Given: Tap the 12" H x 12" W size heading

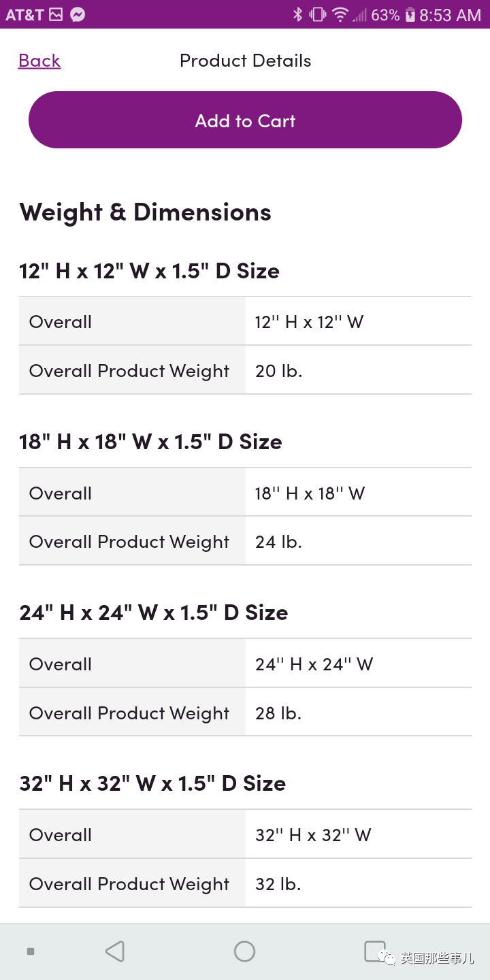Looking at the screenshot, I should 149,271.
